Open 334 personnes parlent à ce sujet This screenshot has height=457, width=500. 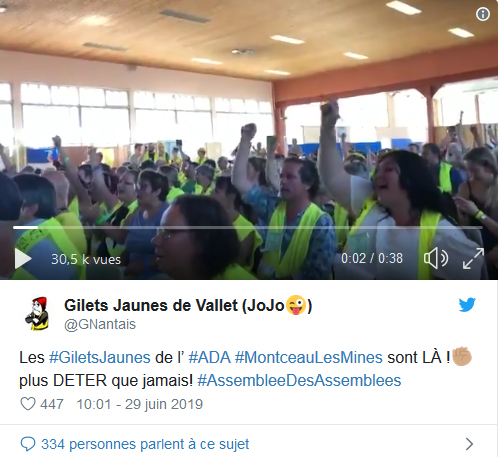[145, 444]
